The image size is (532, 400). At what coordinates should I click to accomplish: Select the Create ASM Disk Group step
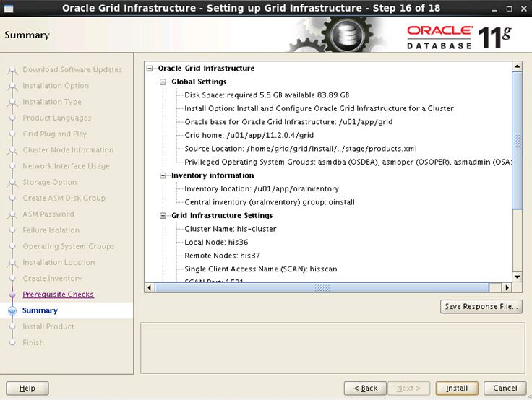pos(64,198)
